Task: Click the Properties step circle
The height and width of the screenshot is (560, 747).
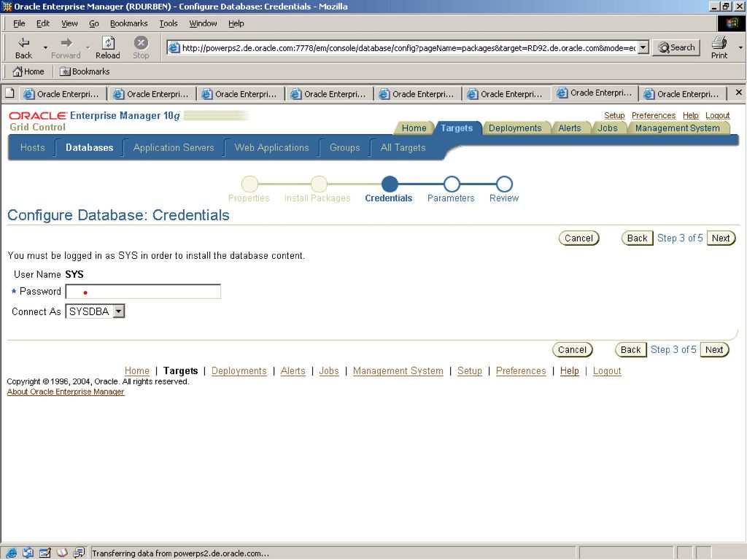Action: click(x=249, y=184)
